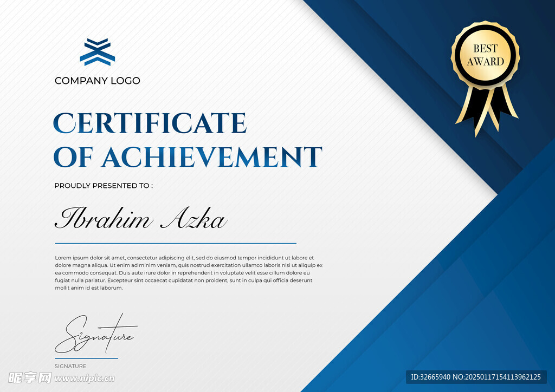Click the blue chevron company logo icon
Screen dimensions: 555x392
(x=98, y=53)
